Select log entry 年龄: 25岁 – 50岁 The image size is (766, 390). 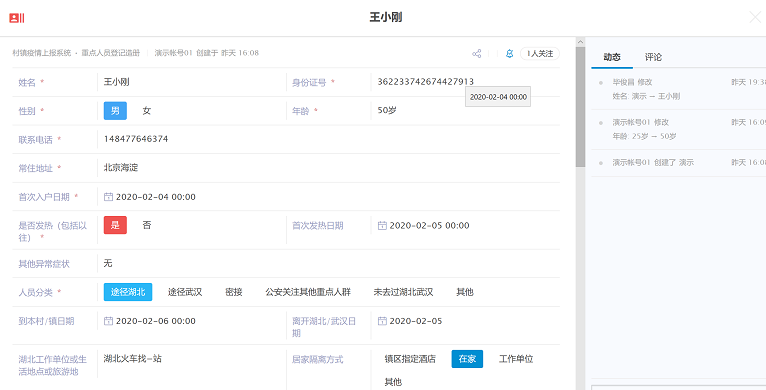click(x=644, y=136)
